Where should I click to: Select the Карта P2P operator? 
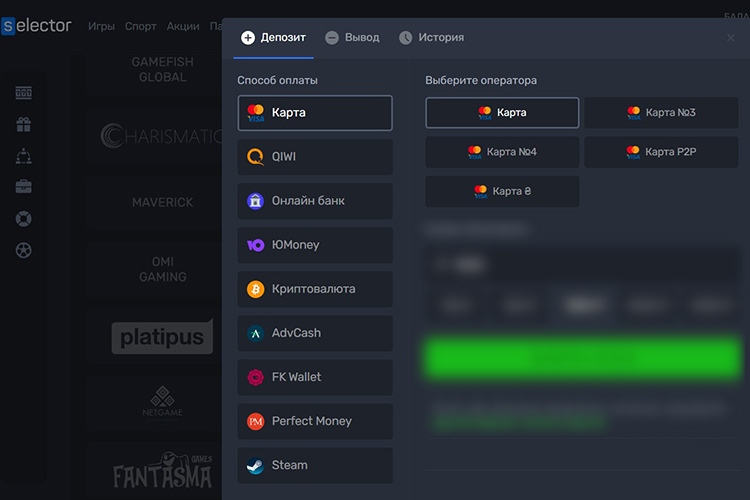[661, 152]
